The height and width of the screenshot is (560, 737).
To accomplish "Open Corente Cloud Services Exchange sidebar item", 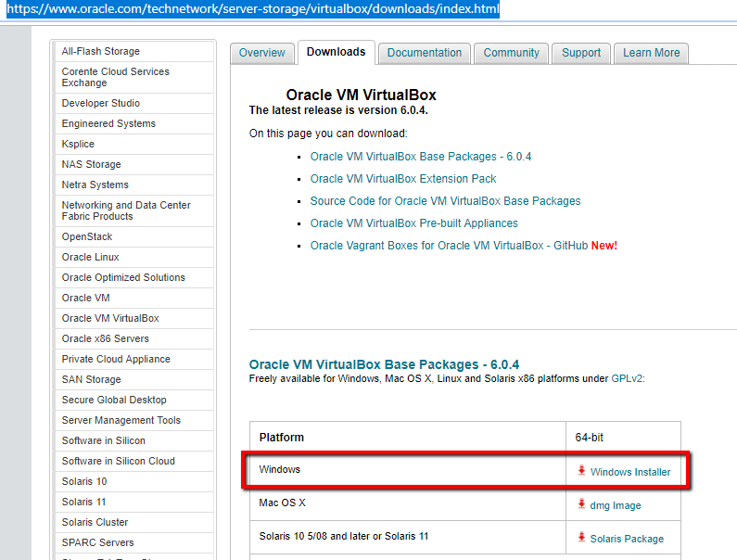I will pyautogui.click(x=134, y=77).
